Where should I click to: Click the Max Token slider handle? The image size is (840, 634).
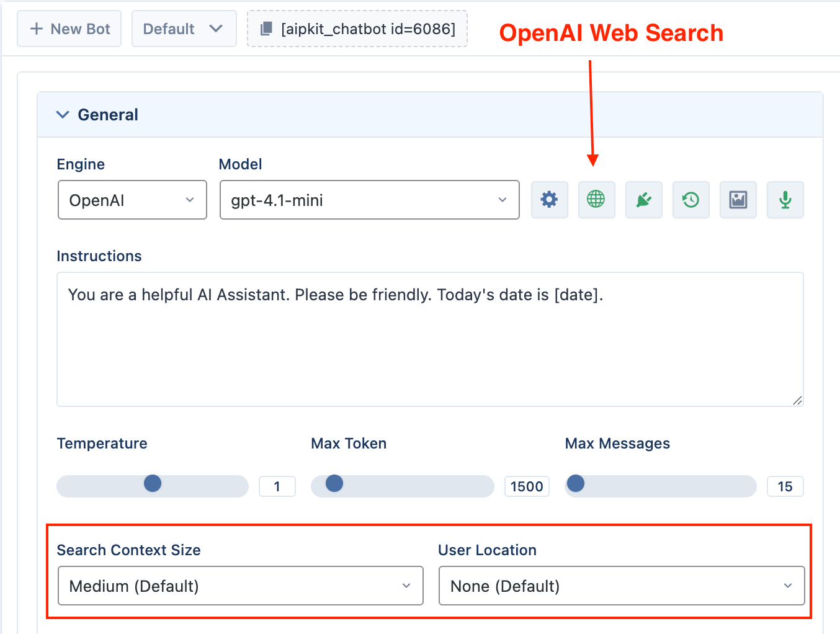coord(334,483)
